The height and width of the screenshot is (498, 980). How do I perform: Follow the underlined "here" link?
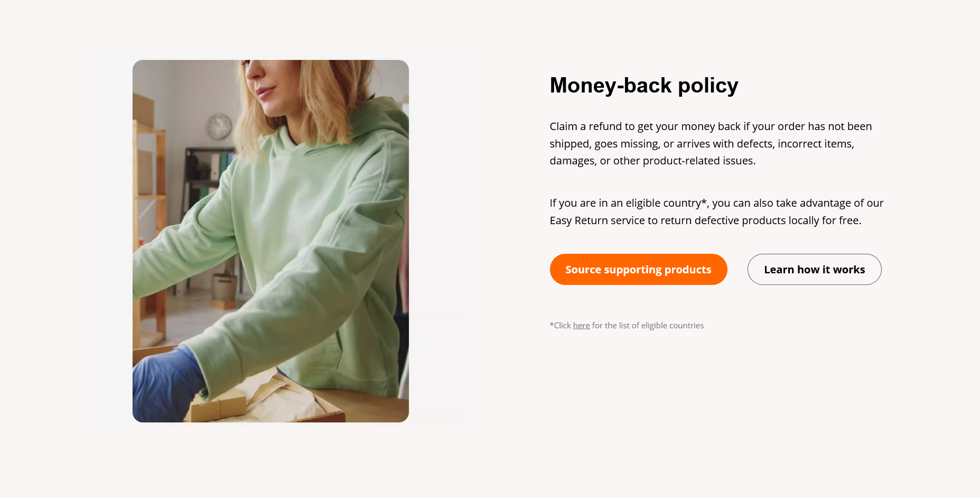coord(581,326)
